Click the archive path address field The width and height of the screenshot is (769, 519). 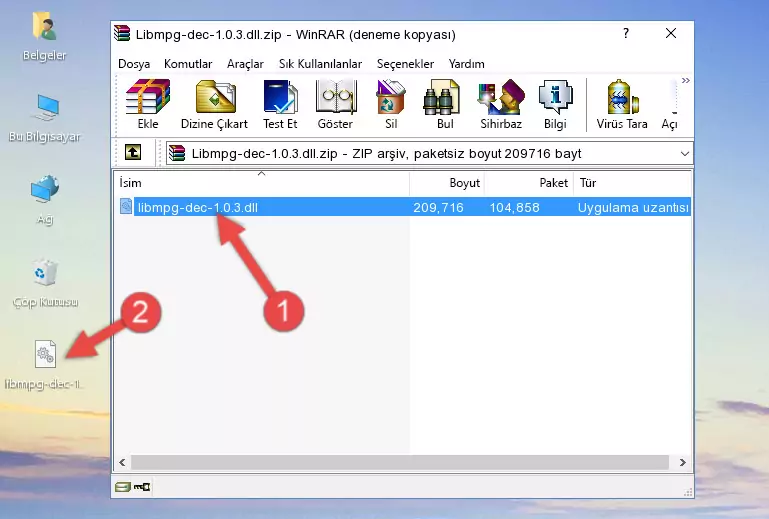429,154
